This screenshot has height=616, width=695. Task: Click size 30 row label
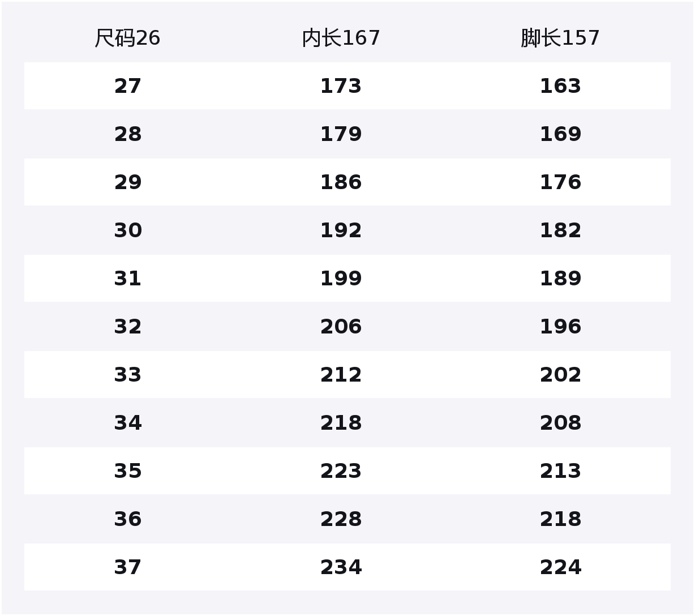[128, 230]
